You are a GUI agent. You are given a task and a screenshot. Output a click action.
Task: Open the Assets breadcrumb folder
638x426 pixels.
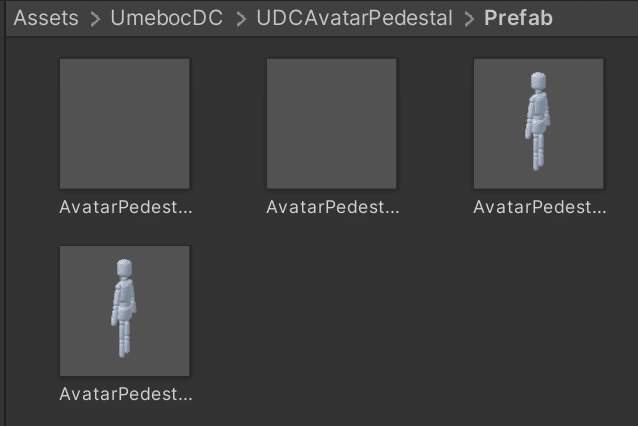(x=46, y=18)
